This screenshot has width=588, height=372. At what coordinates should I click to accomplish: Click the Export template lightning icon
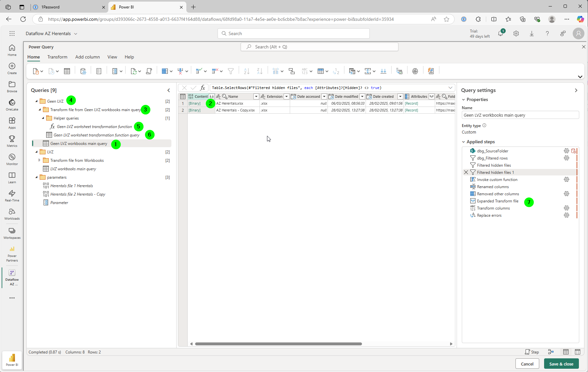pyautogui.click(x=431, y=71)
